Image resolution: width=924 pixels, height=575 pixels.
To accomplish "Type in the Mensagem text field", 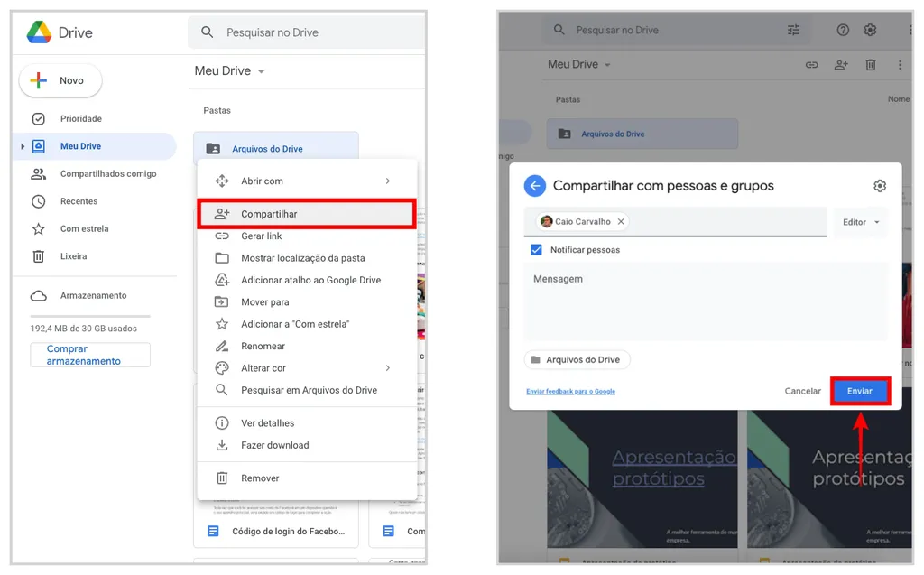I will pos(706,301).
